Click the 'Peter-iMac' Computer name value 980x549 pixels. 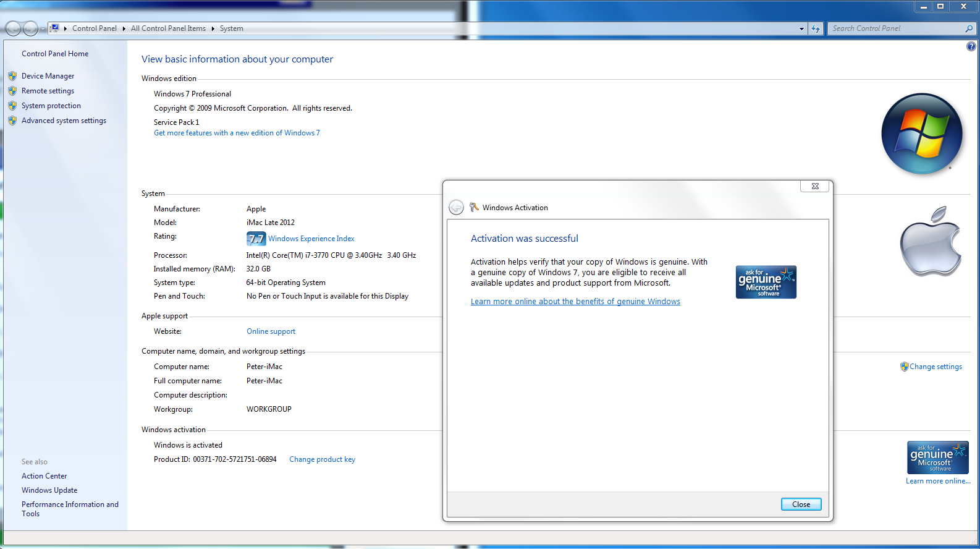(x=264, y=367)
